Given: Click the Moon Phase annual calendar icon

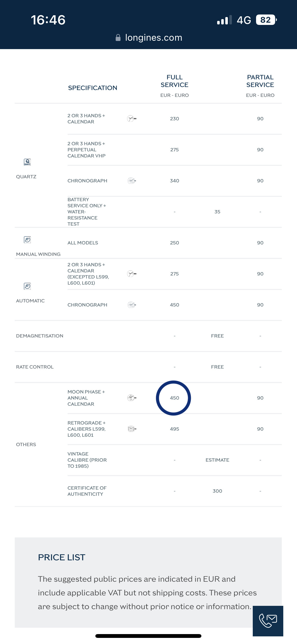Looking at the screenshot, I should coord(131,398).
